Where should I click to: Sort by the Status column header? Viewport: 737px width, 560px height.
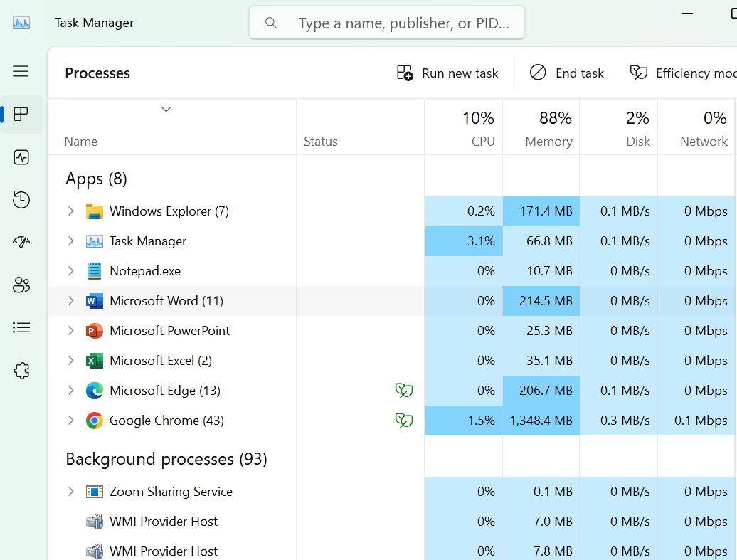361,127
